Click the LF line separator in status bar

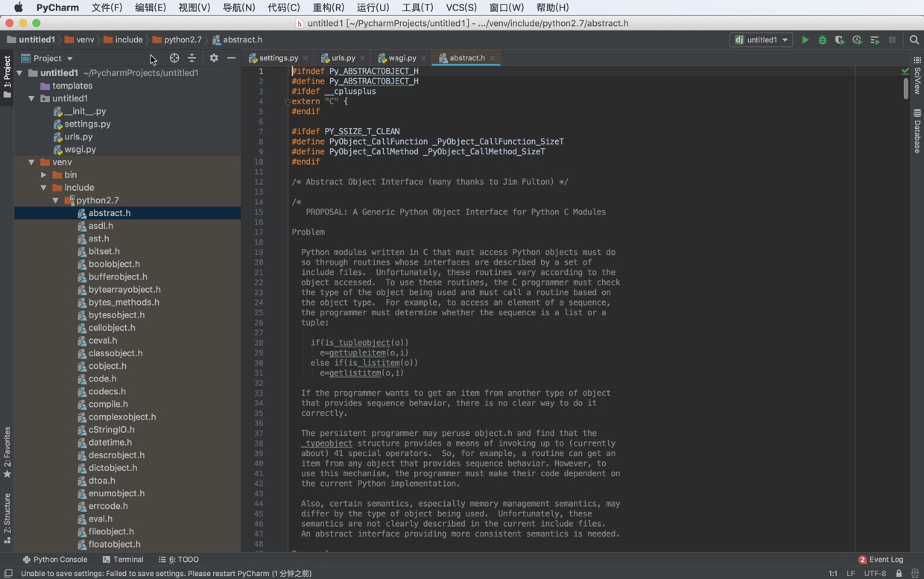[x=850, y=573]
